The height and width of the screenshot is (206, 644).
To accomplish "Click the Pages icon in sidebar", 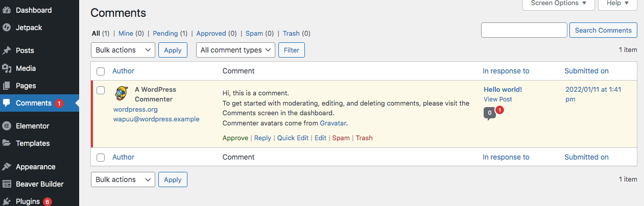I will click(x=7, y=86).
